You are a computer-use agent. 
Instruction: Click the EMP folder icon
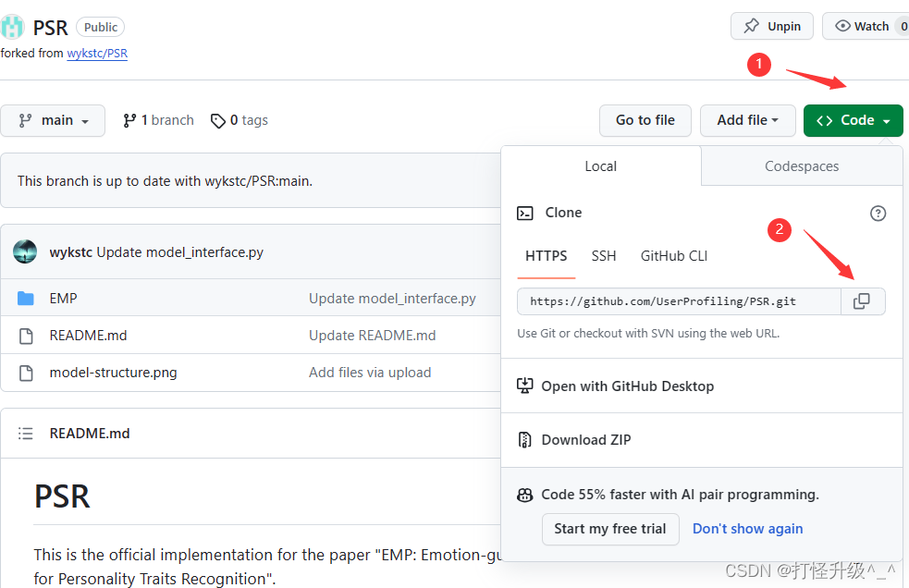26,299
